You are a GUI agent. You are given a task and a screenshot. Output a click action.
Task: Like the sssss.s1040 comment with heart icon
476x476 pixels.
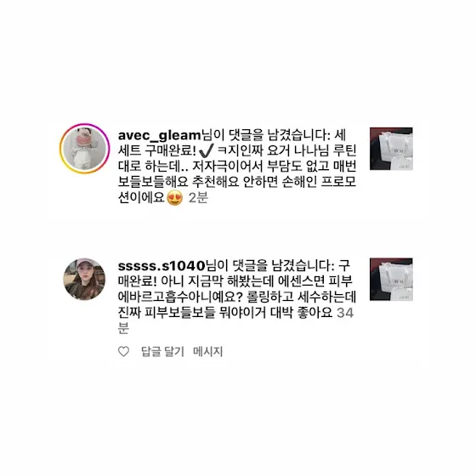123,351
